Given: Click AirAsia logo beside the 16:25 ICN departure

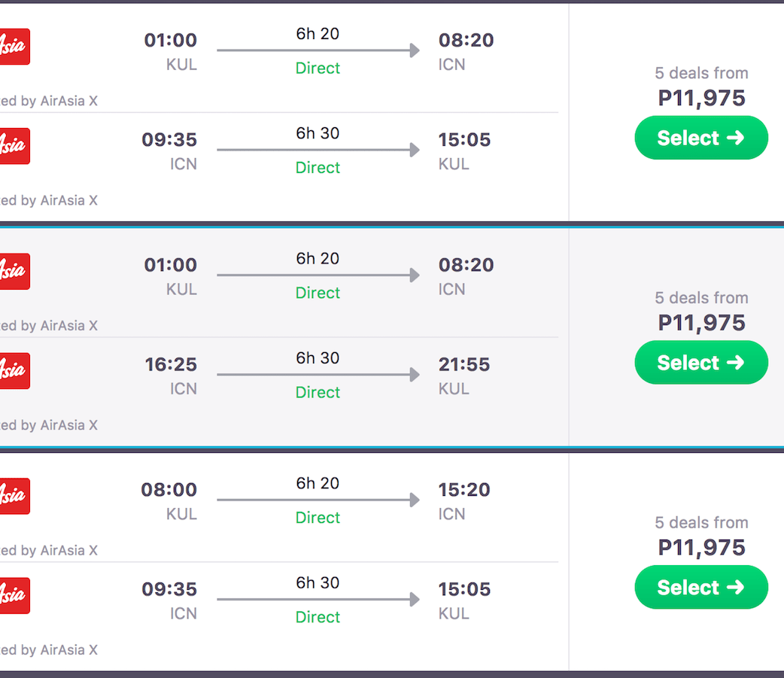Looking at the screenshot, I should coord(14,371).
